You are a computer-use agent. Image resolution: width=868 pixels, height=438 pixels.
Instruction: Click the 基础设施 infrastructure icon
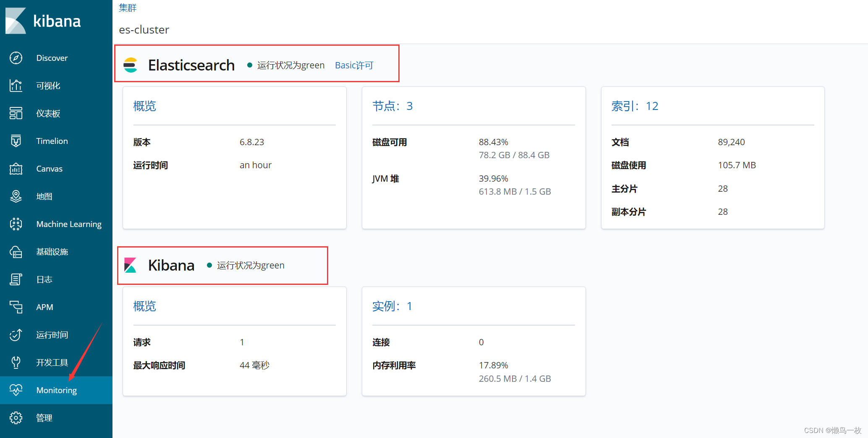point(16,252)
